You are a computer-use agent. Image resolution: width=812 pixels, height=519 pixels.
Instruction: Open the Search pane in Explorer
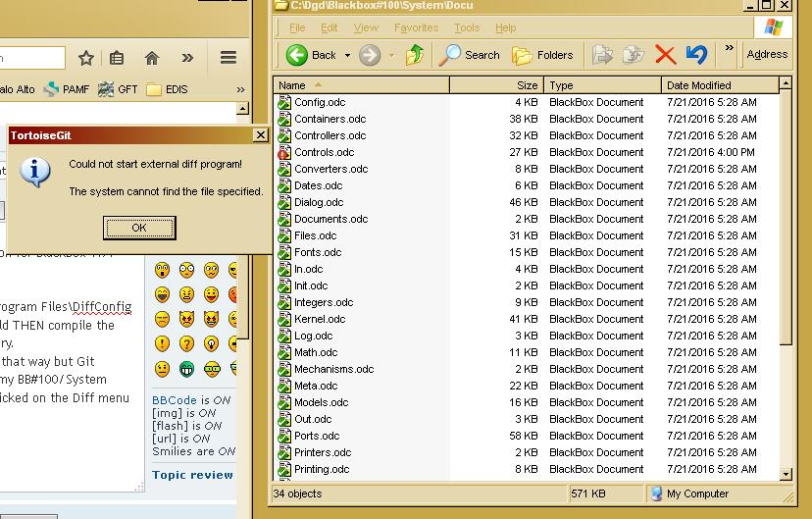(x=470, y=55)
